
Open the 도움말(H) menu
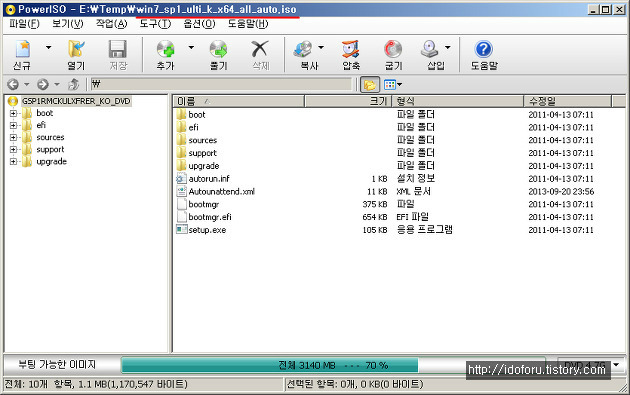(248, 24)
